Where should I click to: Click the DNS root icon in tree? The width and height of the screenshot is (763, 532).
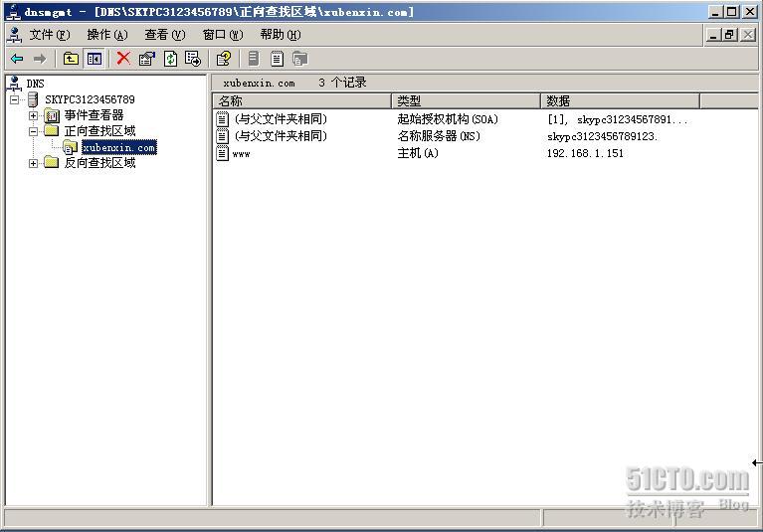[15, 84]
